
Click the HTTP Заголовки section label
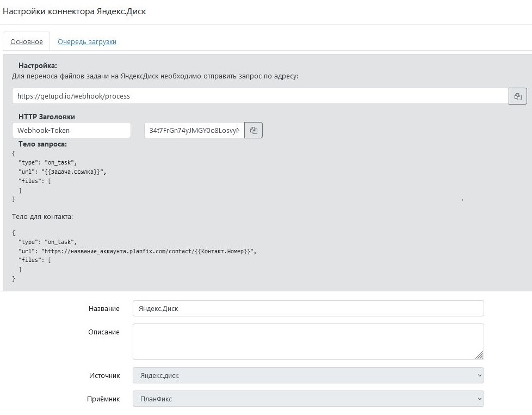47,117
